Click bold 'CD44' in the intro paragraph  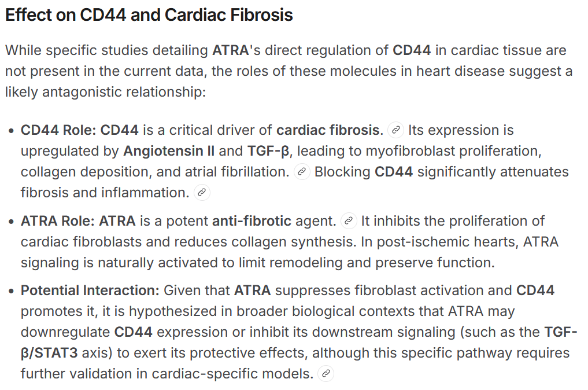coord(412,50)
